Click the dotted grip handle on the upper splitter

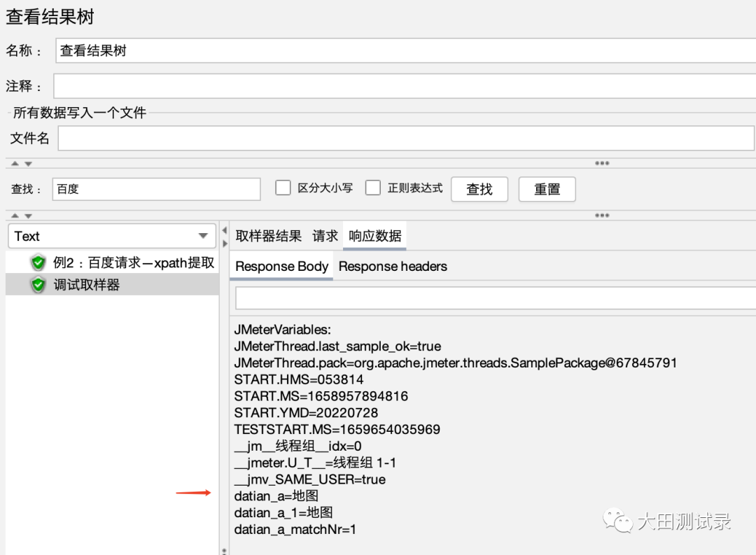click(x=602, y=163)
